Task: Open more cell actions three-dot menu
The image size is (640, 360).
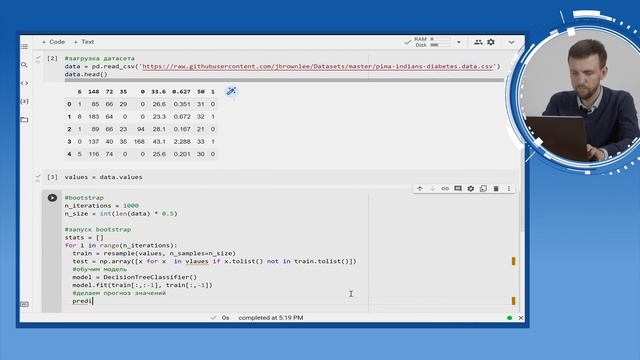Action: point(509,189)
